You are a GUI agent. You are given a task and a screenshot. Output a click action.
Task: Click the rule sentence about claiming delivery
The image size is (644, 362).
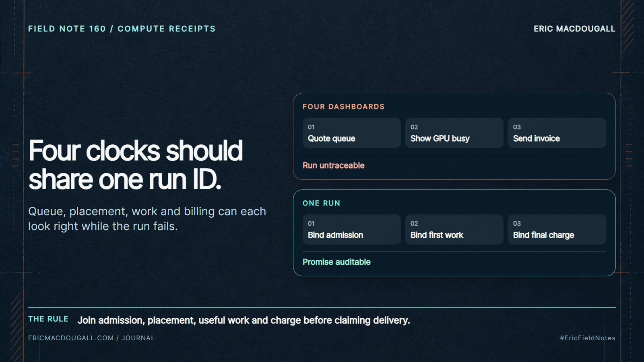(244, 320)
